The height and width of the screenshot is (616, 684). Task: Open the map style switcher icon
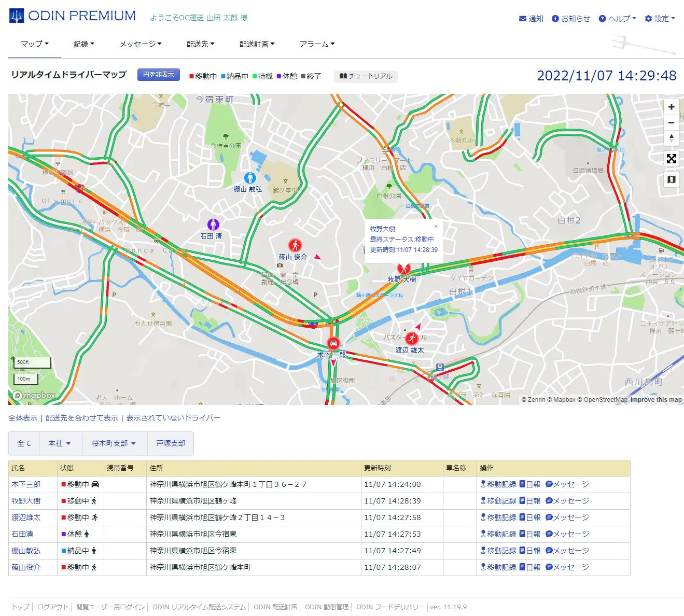(671, 179)
